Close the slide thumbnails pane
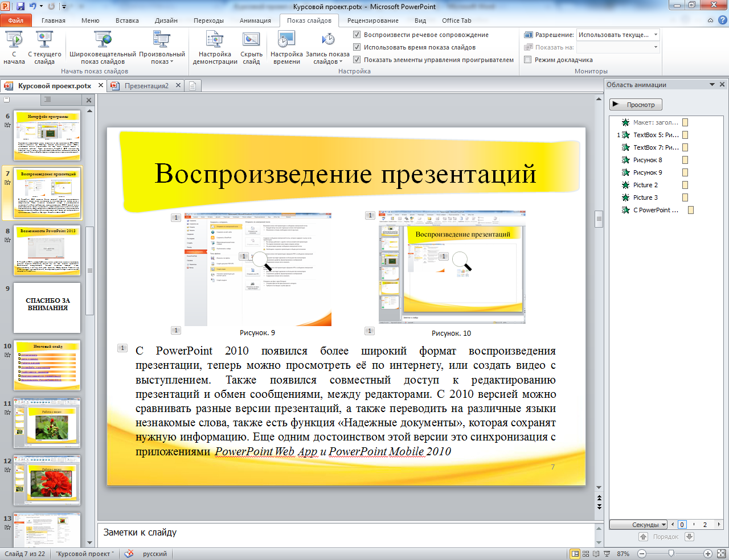729x560 pixels. tap(89, 100)
